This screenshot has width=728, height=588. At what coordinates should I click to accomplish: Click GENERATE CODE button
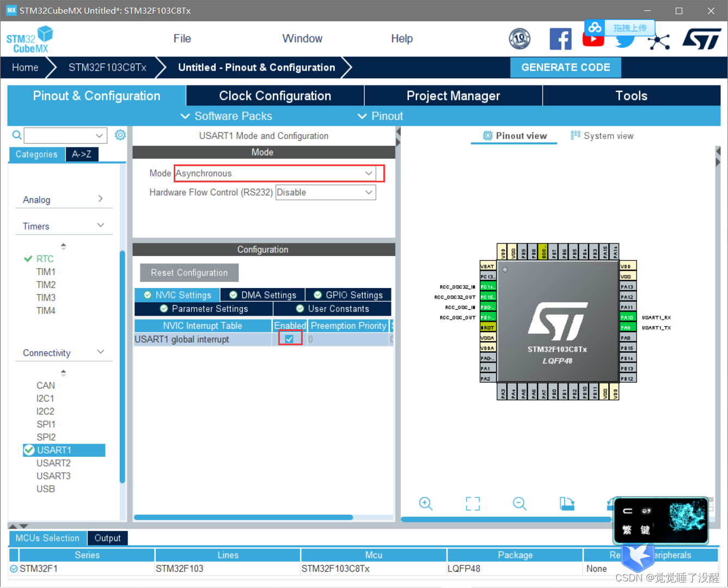[566, 68]
